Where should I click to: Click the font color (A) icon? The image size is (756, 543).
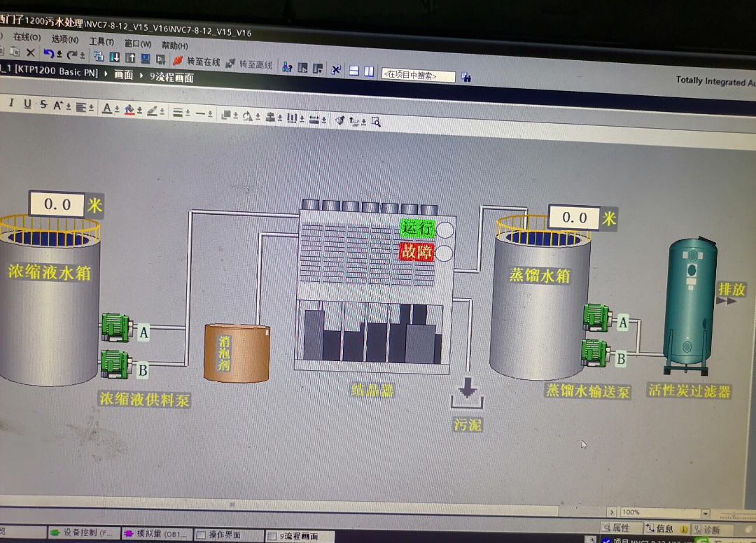pos(107,108)
